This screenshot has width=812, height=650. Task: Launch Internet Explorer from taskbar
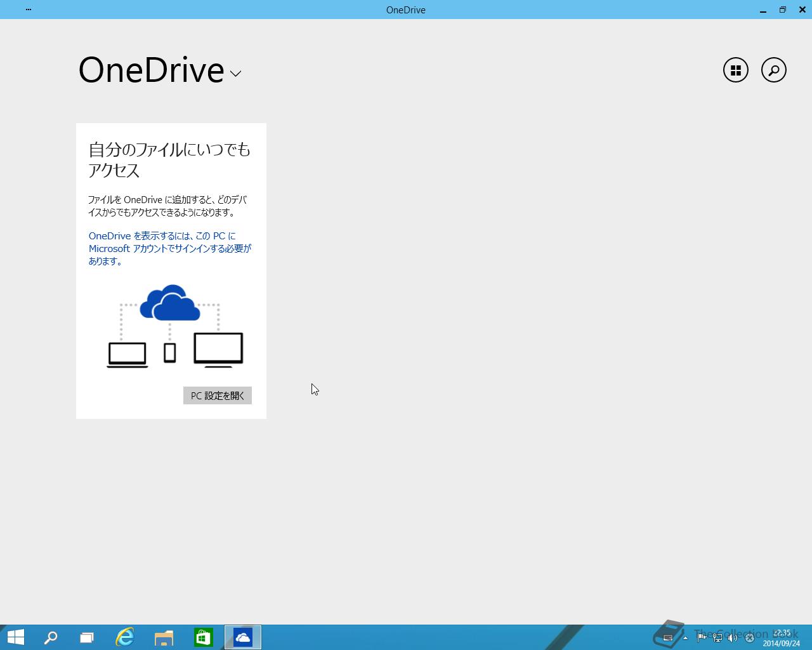click(125, 637)
